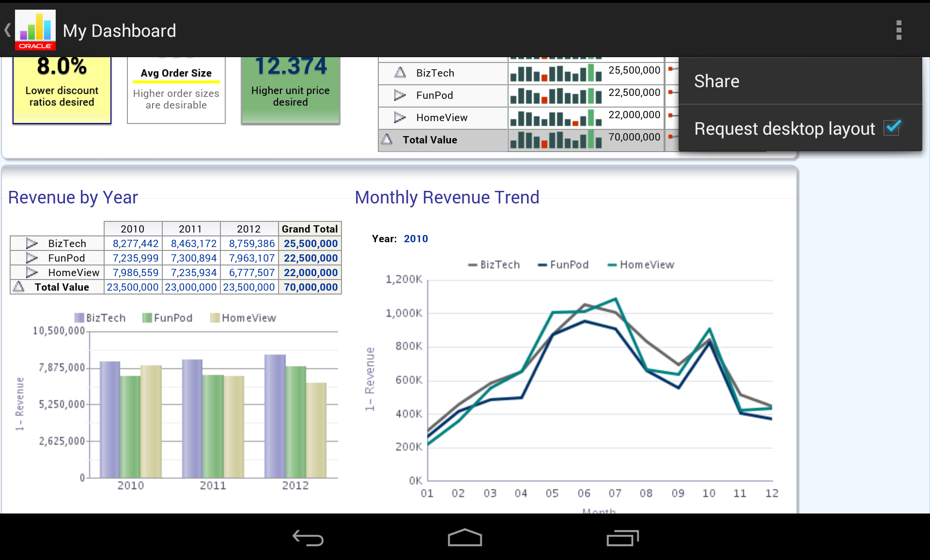Open HomeView 2010 value 7,986,559
Image resolution: width=930 pixels, height=560 pixels.
136,272
